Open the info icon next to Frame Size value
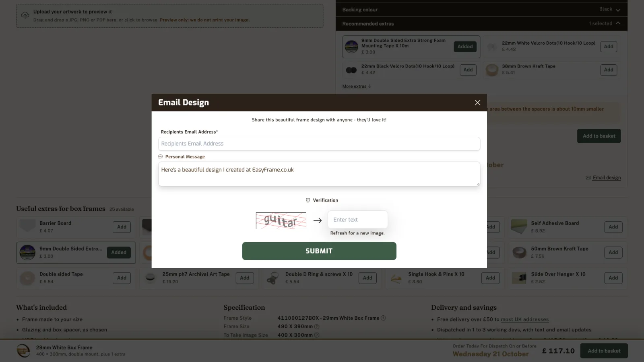This screenshot has height=362, width=644. (x=317, y=327)
